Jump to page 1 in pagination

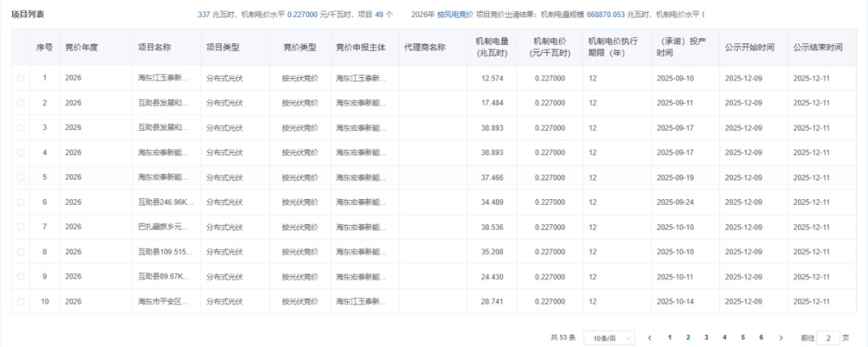[669, 338]
